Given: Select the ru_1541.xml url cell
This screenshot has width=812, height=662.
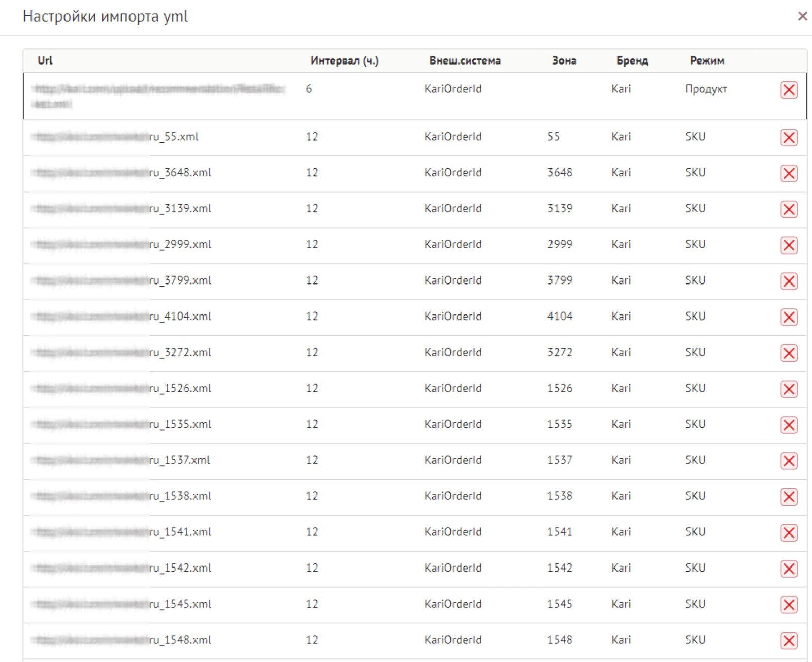Looking at the screenshot, I should coord(122,532).
